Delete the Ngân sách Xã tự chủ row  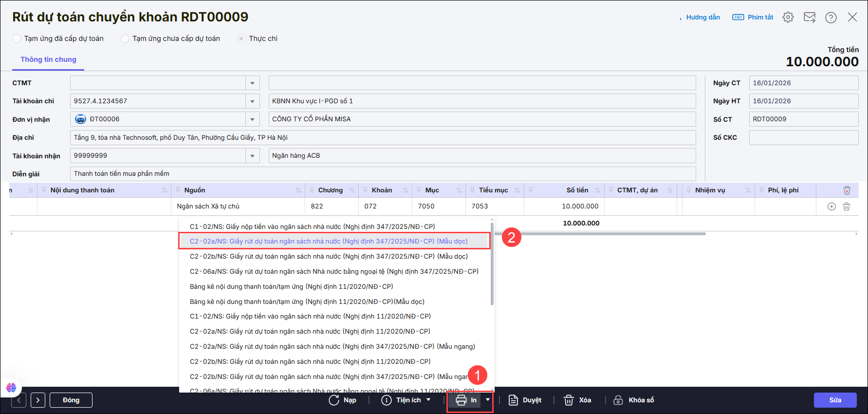click(x=847, y=207)
